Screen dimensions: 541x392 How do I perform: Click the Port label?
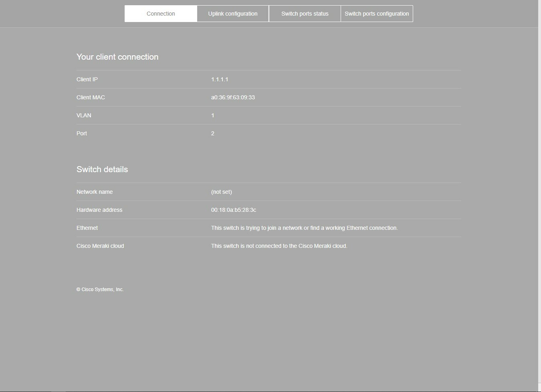(82, 133)
